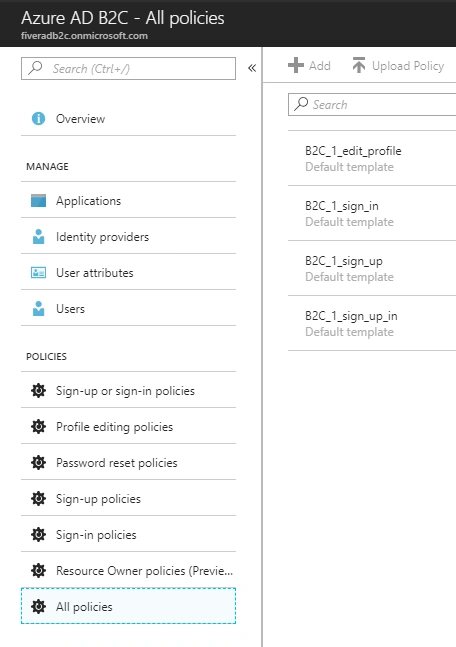Click the fiveradb2c.onmicrosoft.com tenant name
The width and height of the screenshot is (456, 647).
[x=84, y=36]
